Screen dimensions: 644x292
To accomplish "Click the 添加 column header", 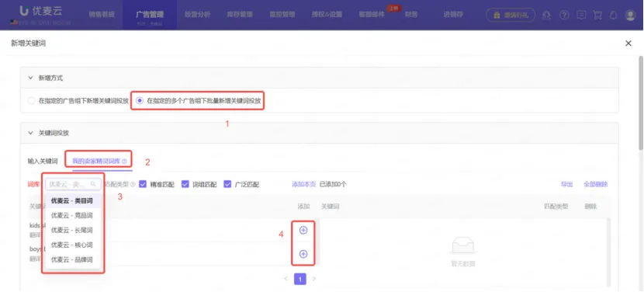I will click(x=303, y=206).
